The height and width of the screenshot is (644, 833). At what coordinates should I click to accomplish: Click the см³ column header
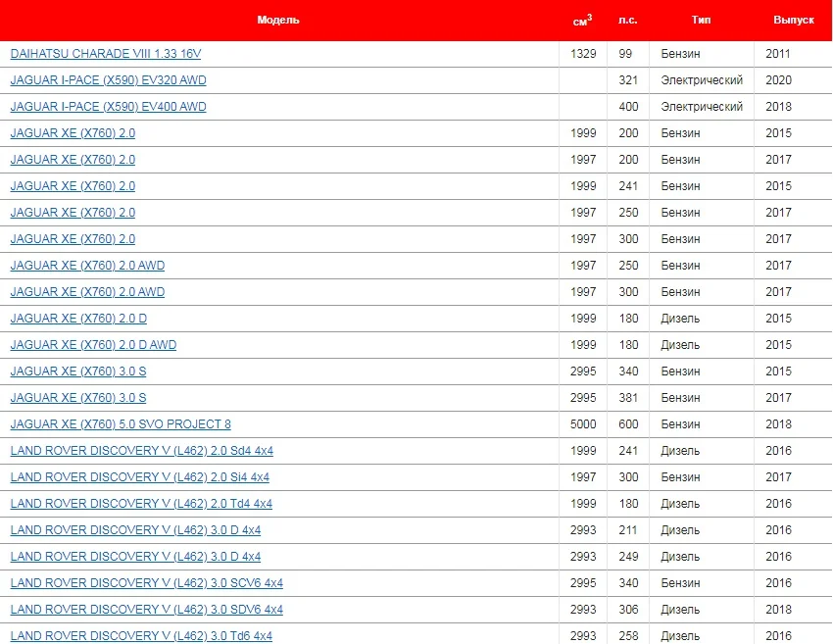[x=583, y=21]
